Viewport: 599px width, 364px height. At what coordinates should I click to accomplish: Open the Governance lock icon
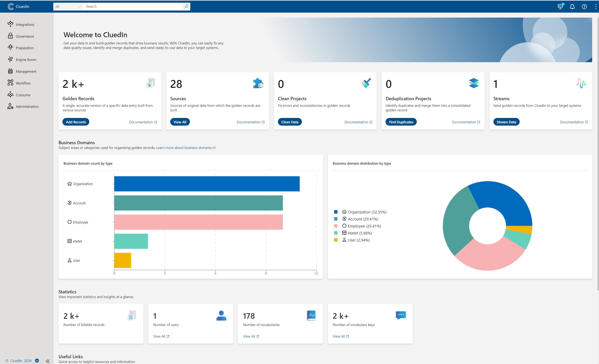point(10,36)
